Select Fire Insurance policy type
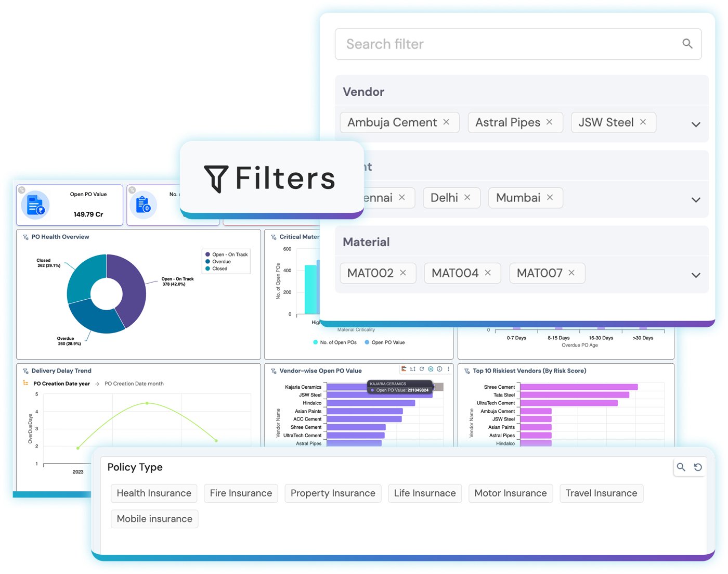Screen dimensions: 728x574 click(x=241, y=493)
